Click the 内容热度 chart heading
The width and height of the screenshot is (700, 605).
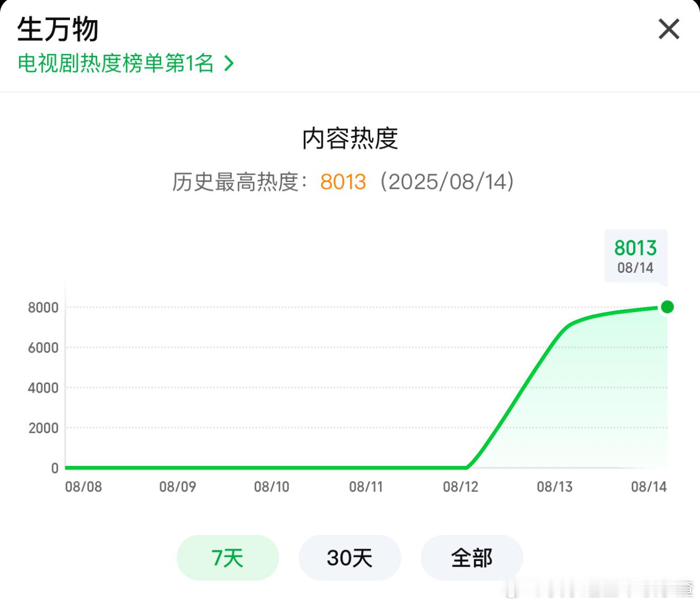pos(350,139)
